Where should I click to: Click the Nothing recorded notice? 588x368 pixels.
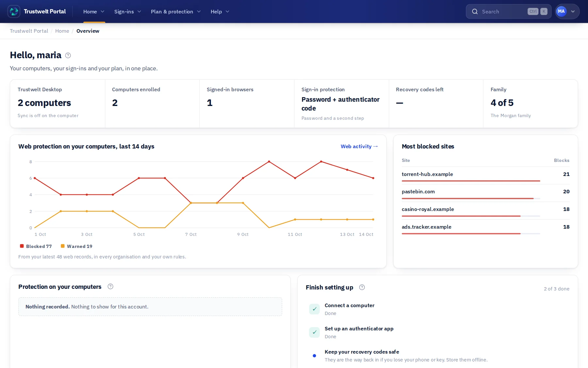point(150,307)
